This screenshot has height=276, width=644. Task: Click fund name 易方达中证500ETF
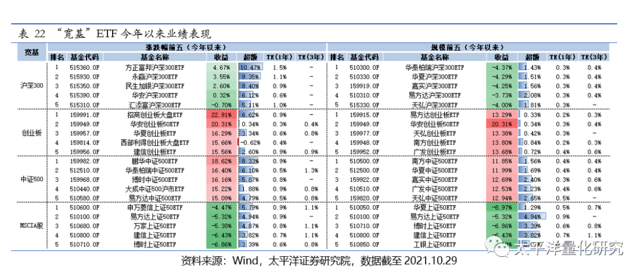[x=155, y=199]
